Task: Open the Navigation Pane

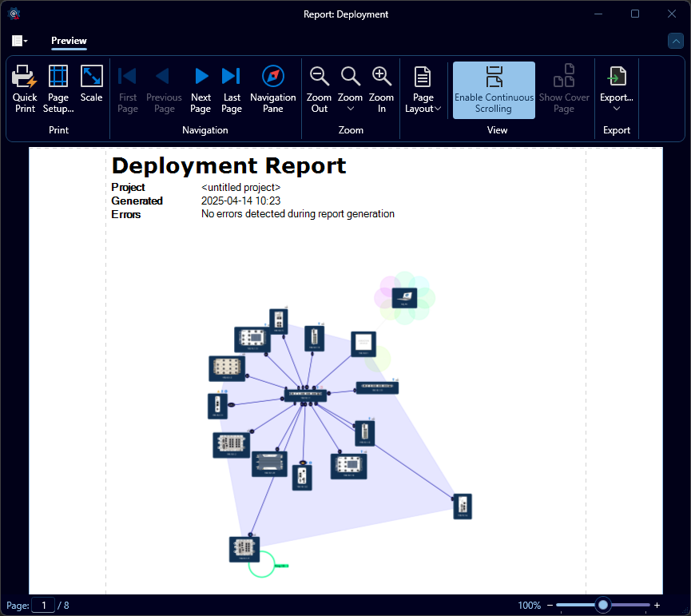Action: point(272,88)
